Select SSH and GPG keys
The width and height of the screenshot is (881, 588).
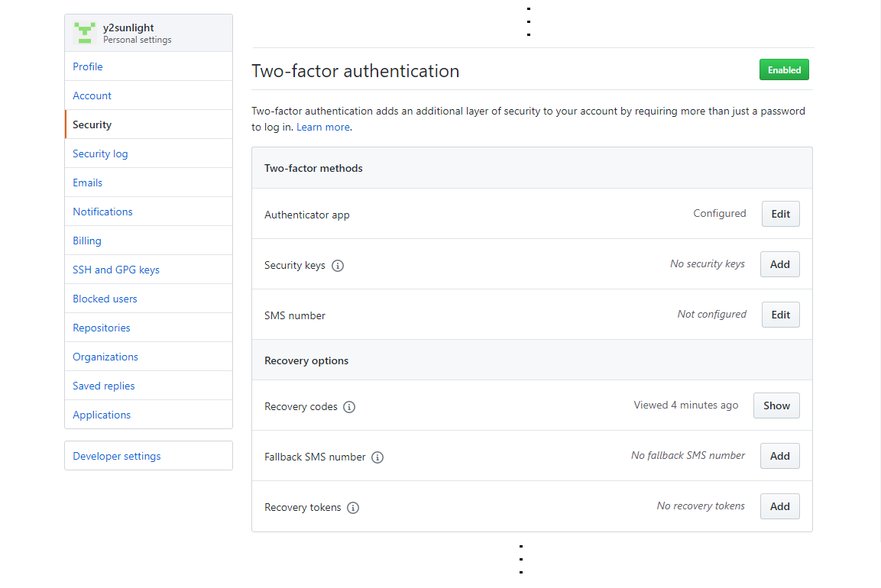[x=116, y=270]
